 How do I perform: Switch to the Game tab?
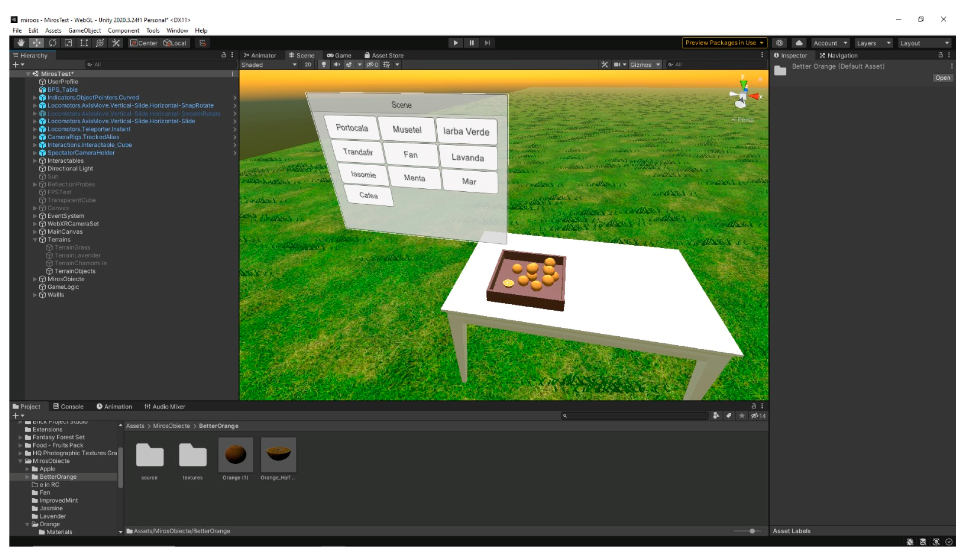point(339,55)
